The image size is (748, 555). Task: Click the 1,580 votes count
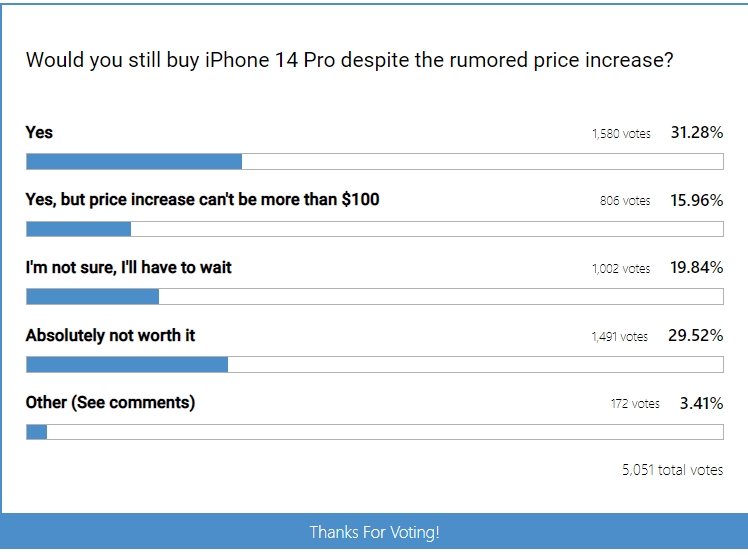click(x=621, y=134)
